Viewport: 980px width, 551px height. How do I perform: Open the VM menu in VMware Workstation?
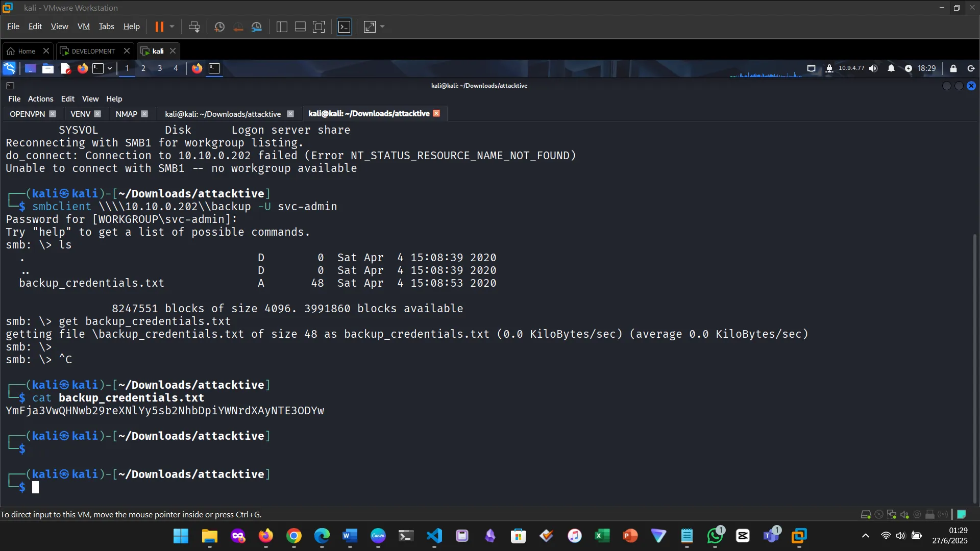(x=83, y=26)
